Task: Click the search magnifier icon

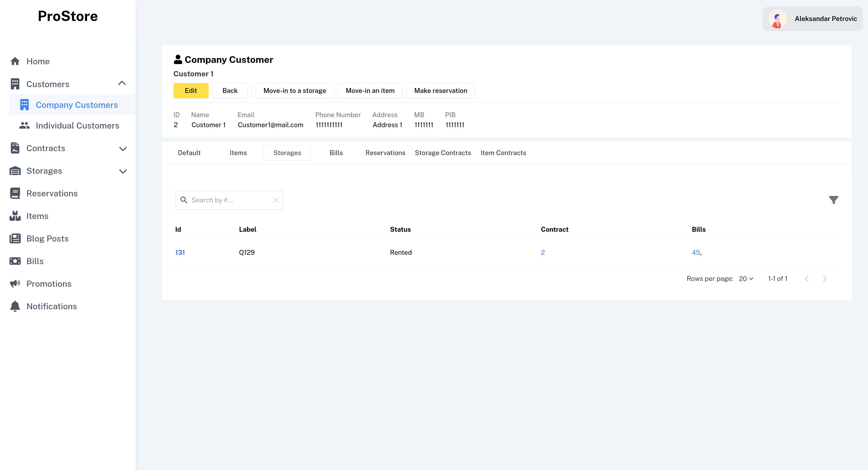Action: [184, 200]
